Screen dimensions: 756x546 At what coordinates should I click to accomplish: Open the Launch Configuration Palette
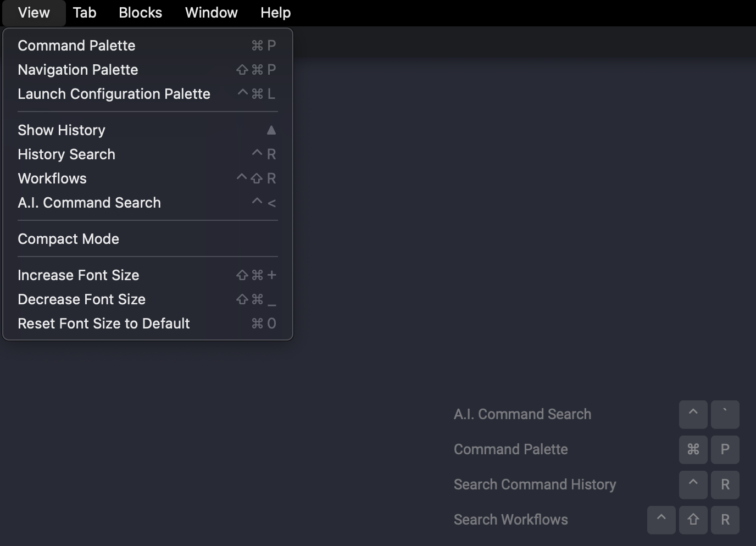(x=114, y=94)
